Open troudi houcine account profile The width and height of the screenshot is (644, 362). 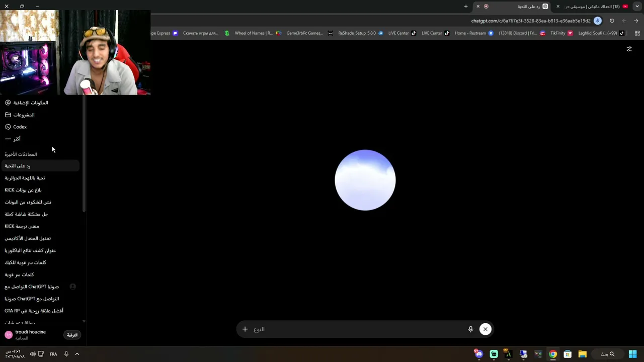[30, 335]
